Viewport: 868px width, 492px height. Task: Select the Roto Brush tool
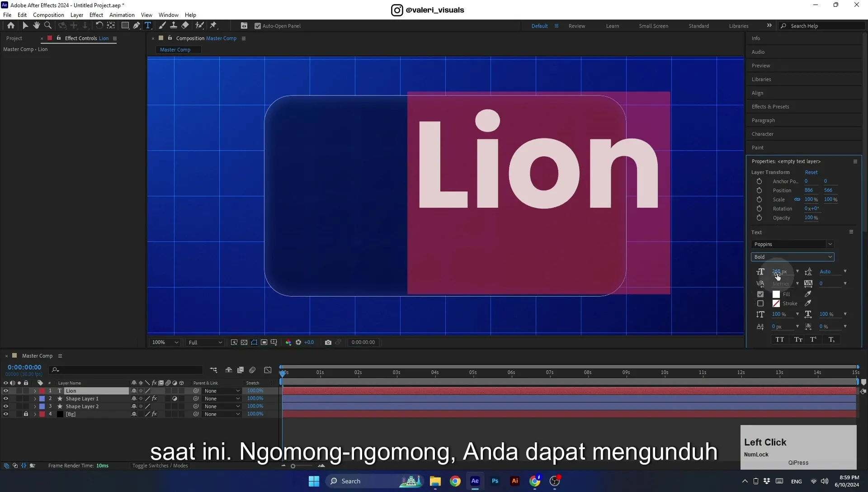click(199, 26)
